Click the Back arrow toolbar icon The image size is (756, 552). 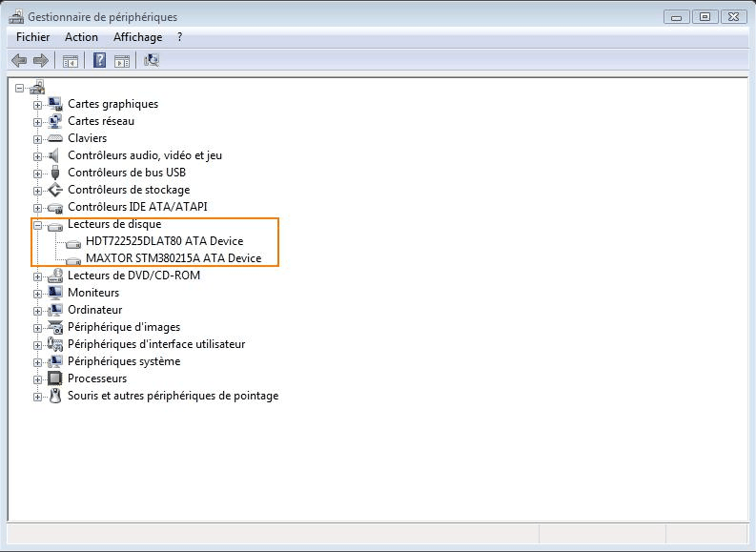19,61
